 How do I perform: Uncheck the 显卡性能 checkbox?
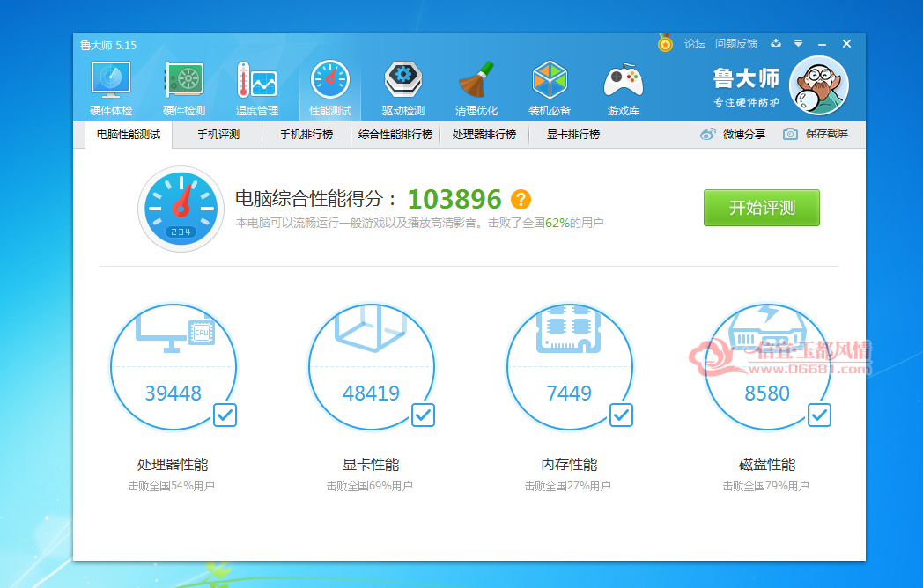[x=424, y=415]
